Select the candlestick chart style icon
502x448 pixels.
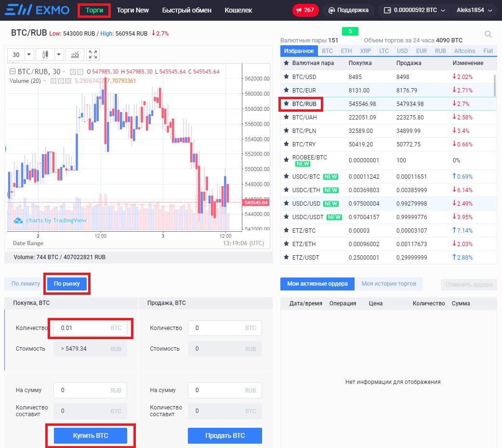[45, 54]
